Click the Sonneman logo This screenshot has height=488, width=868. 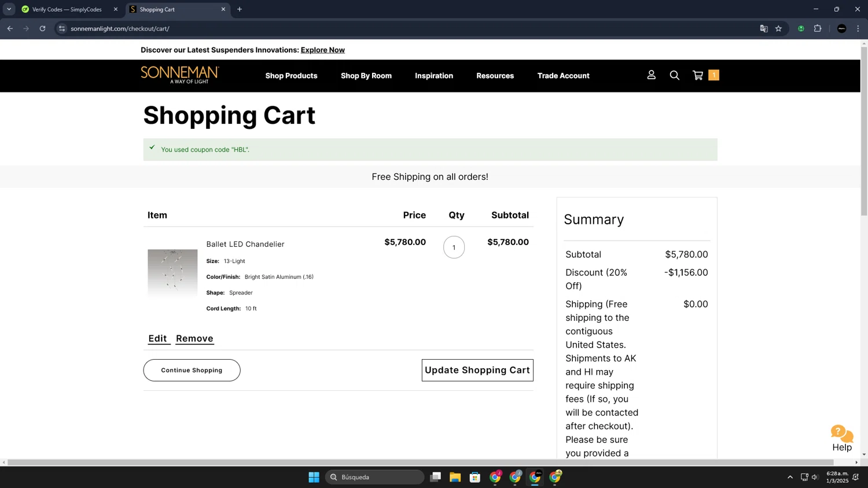coord(180,75)
